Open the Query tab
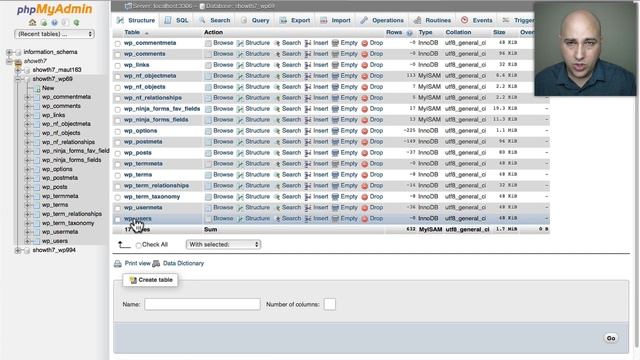 (x=255, y=20)
